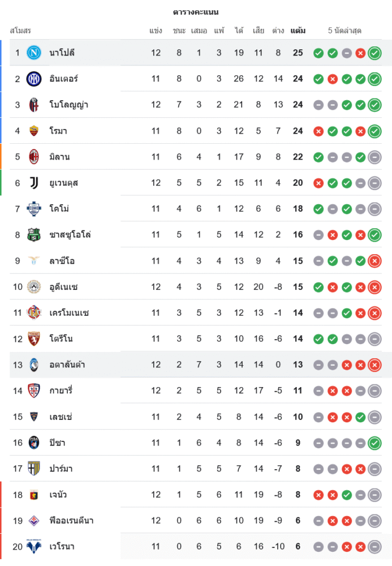The image size is (392, 566).
Task: Click the Sassuolo club crest icon
Action: [x=34, y=235]
